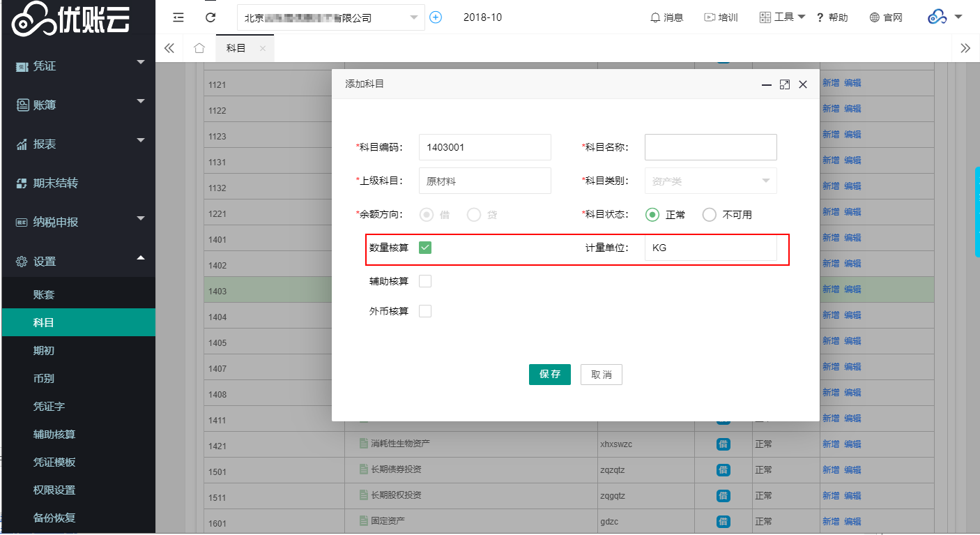980x535 pixels.
Task: Open 币别 settings item
Action: pos(78,378)
